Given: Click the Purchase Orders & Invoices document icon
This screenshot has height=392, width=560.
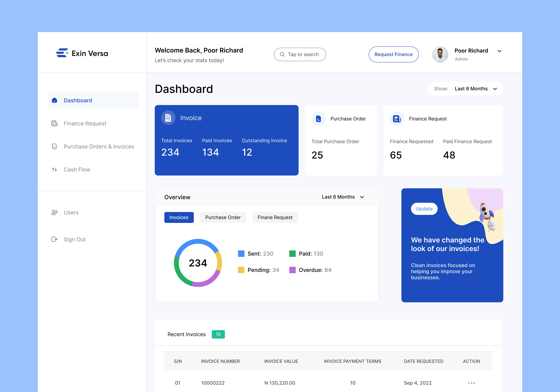Looking at the screenshot, I should pyautogui.click(x=54, y=147).
